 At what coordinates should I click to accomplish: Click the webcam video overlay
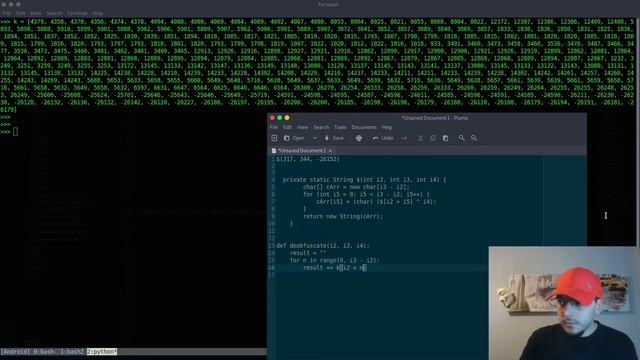click(564, 303)
